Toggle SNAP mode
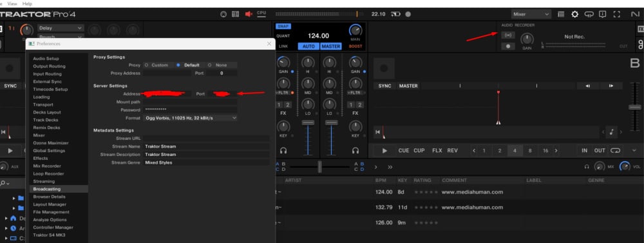 pos(283,26)
